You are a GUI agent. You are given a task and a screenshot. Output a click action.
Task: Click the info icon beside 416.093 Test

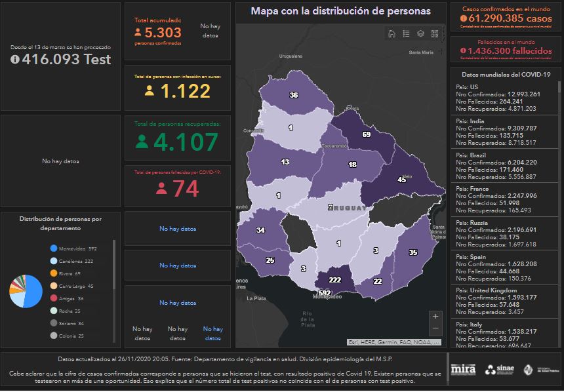pyautogui.click(x=15, y=59)
